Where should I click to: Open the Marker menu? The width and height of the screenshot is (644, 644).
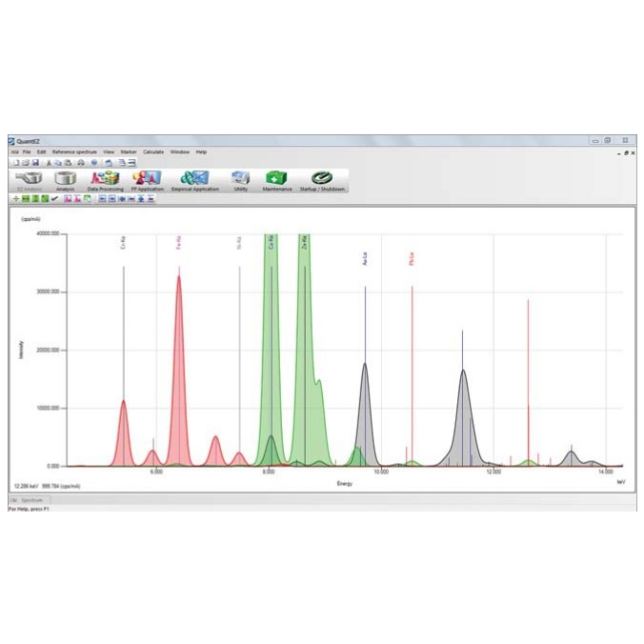129,151
